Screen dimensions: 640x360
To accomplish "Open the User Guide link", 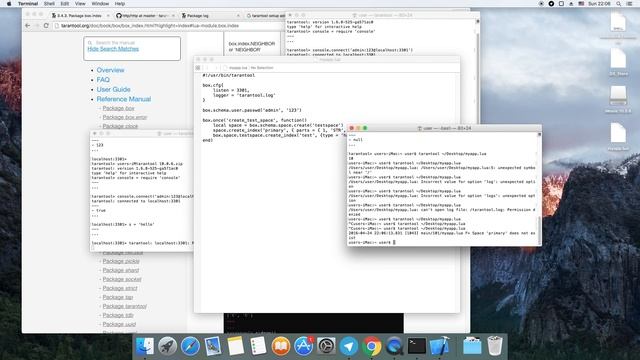I will click(x=113, y=89).
